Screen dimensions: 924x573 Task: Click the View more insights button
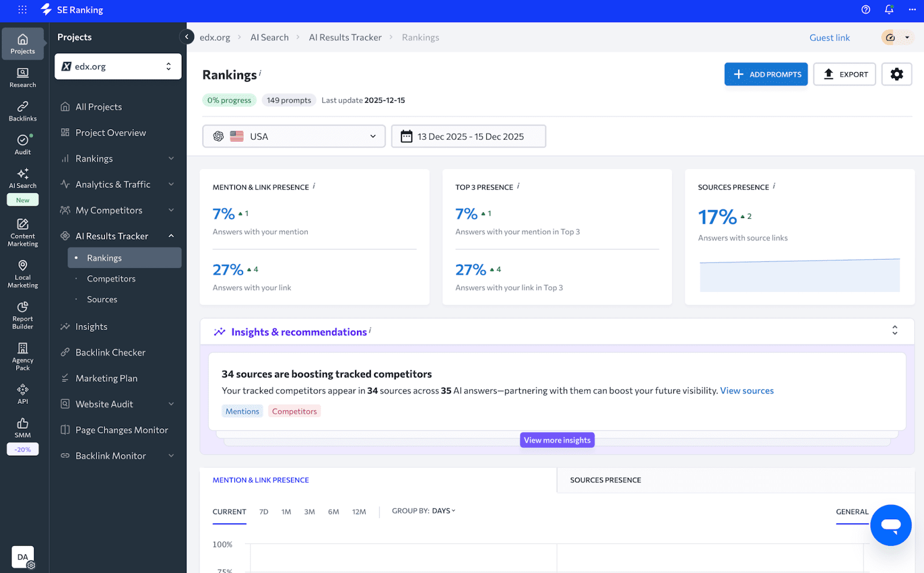[x=557, y=440]
